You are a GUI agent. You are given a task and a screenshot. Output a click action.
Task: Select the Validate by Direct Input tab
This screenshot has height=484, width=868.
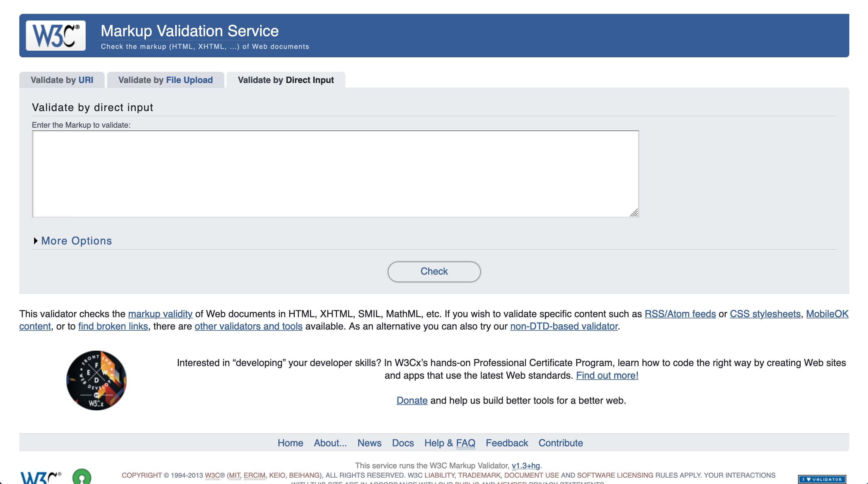pos(286,80)
